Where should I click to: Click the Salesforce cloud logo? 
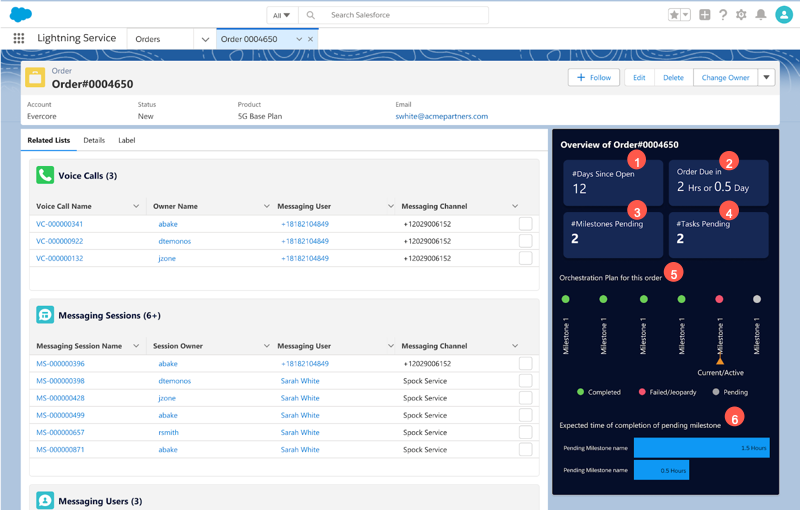[x=21, y=14]
